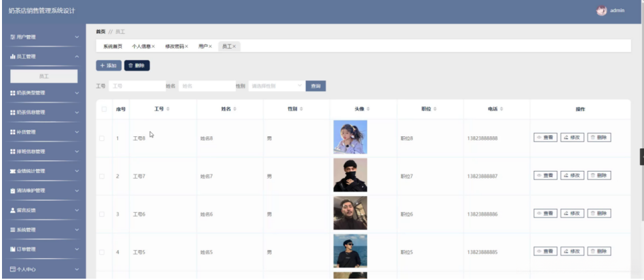Toggle the select-all header checkbox
Image resolution: width=644 pixels, height=280 pixels.
pos(104,109)
